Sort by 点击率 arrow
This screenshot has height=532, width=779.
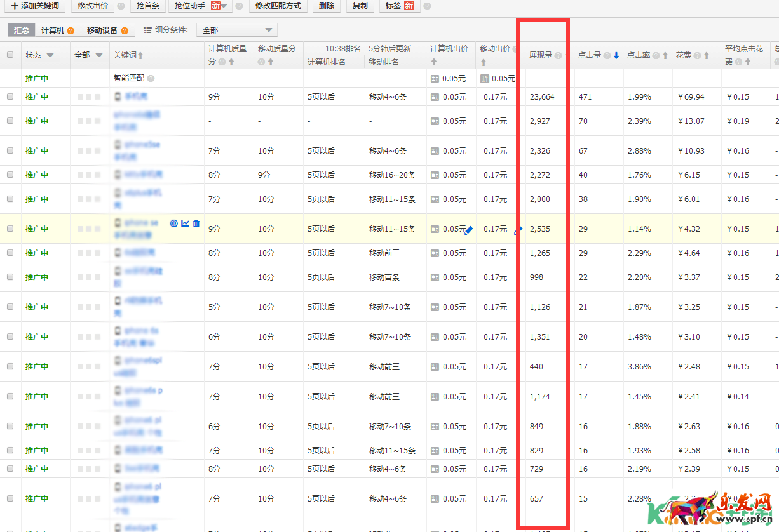coord(665,56)
